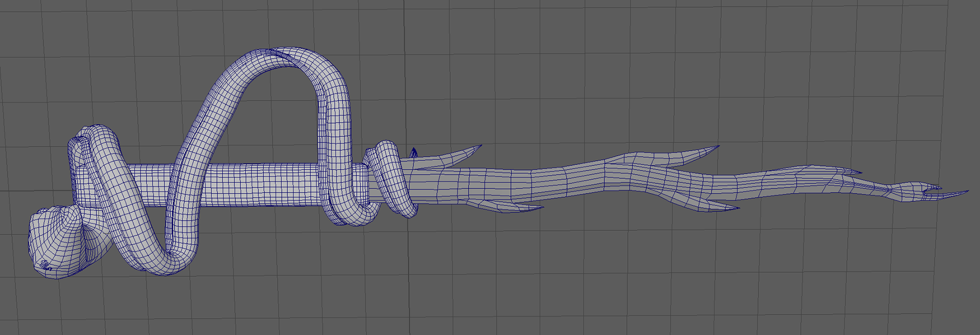Select the small snake coil around the branch base
Viewport: 980px width, 335px height.
pos(393,180)
